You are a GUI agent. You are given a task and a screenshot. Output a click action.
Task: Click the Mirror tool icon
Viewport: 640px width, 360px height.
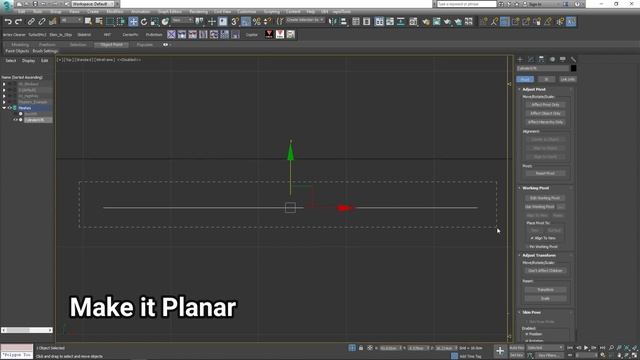pos(333,22)
